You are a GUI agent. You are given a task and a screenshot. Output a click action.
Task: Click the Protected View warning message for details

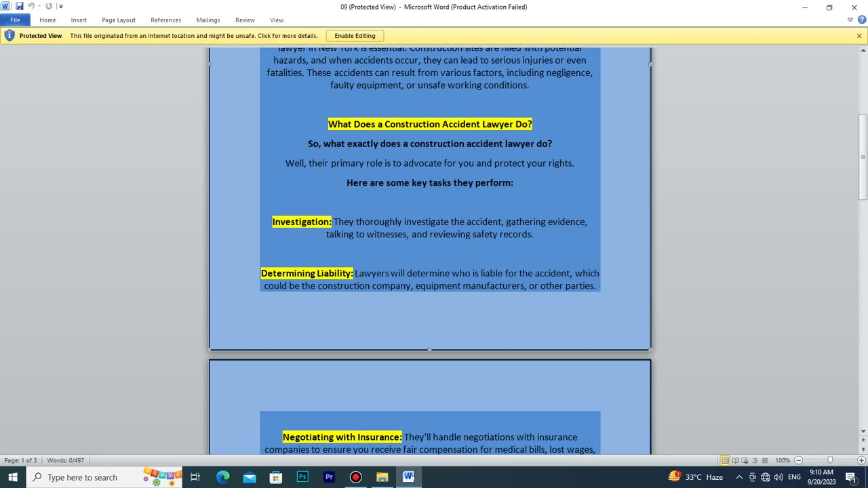(194, 36)
